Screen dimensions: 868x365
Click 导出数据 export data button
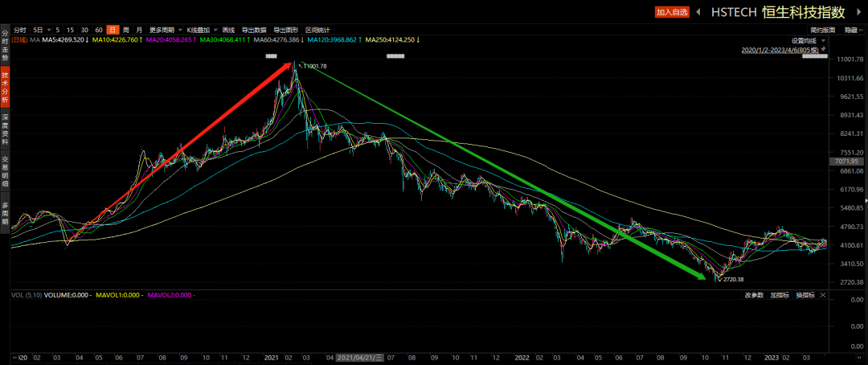pyautogui.click(x=253, y=30)
